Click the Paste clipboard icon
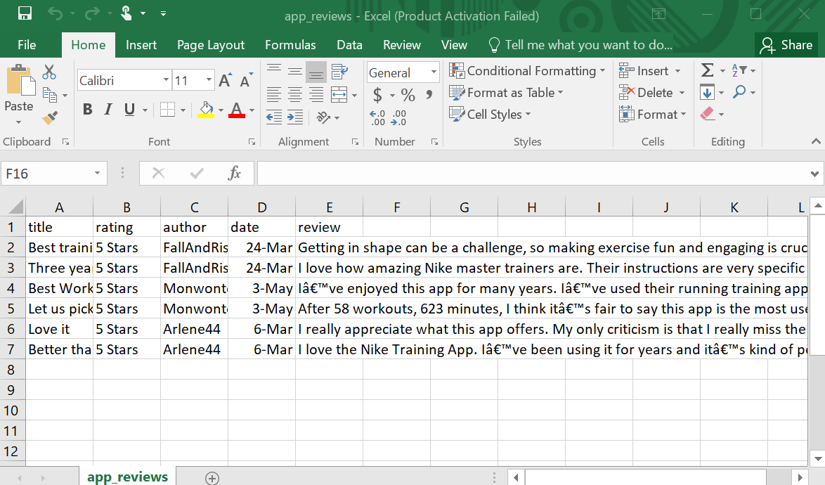Viewport: 825px width, 485px height. pos(21,81)
